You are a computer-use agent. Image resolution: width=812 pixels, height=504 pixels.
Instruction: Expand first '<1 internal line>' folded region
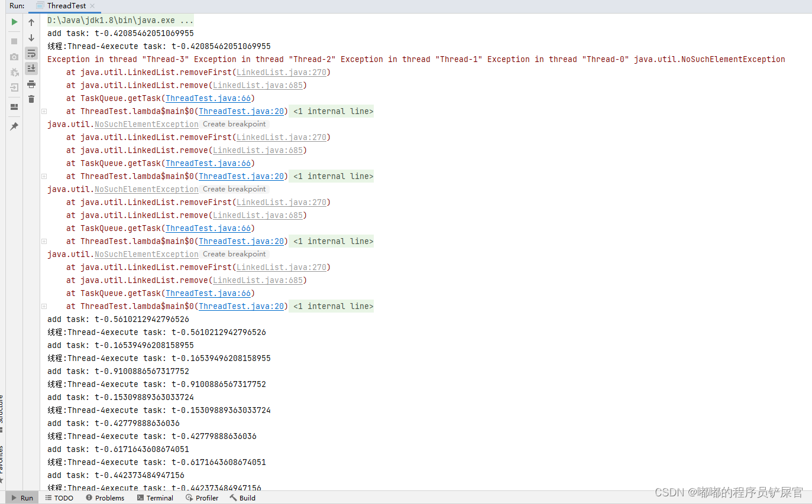(333, 111)
